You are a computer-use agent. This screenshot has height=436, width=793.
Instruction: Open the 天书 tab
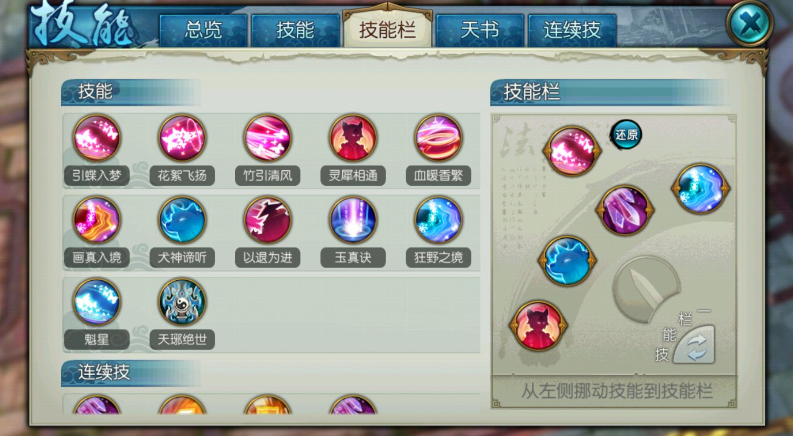coord(479,30)
